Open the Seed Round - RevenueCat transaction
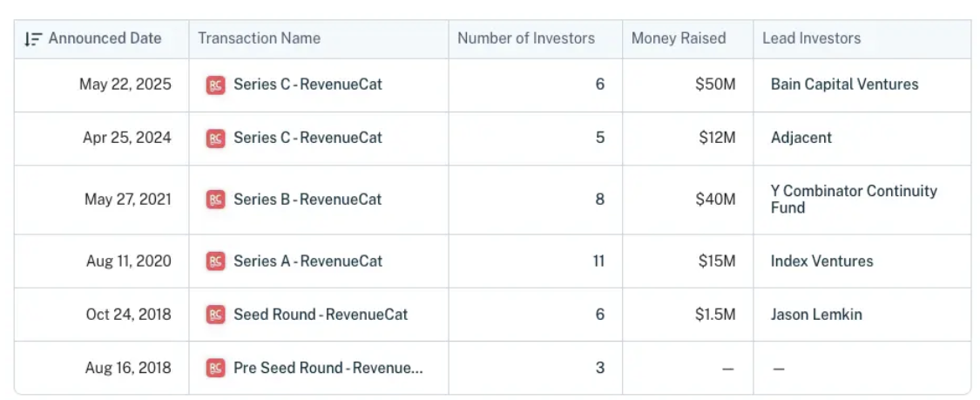The image size is (980, 400). tap(321, 315)
